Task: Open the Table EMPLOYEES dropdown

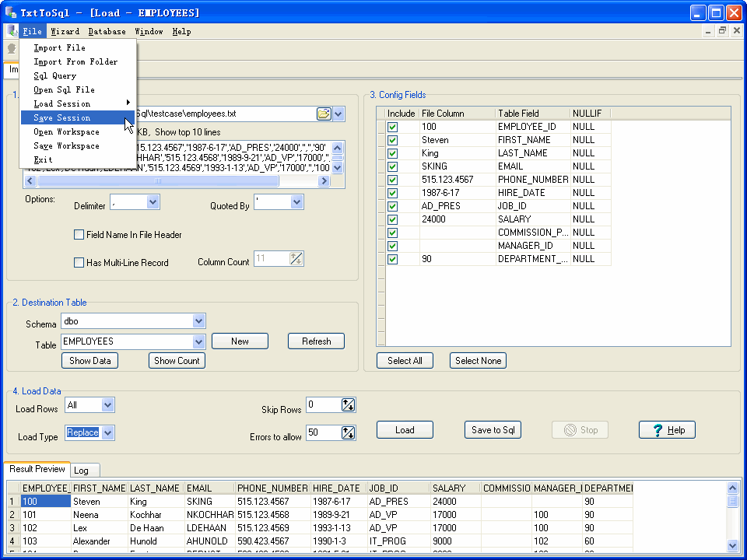Action: [x=198, y=341]
